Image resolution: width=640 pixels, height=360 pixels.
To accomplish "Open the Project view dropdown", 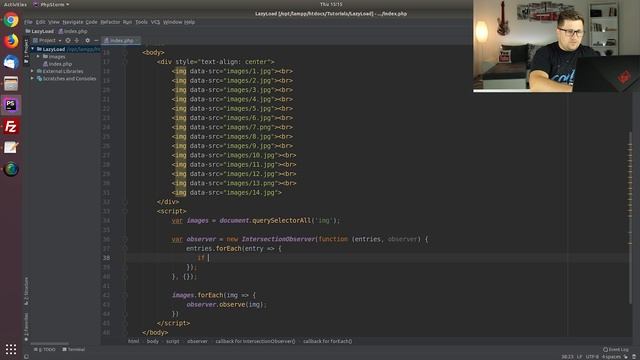I will [47, 40].
